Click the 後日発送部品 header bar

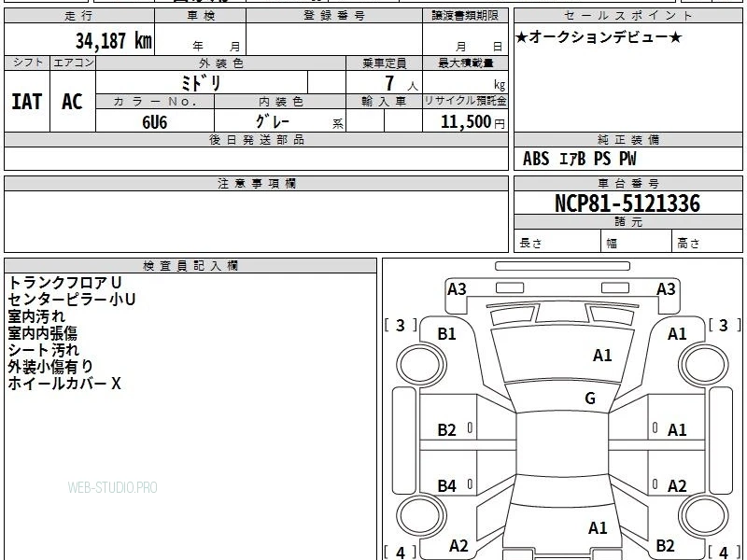tap(256, 139)
